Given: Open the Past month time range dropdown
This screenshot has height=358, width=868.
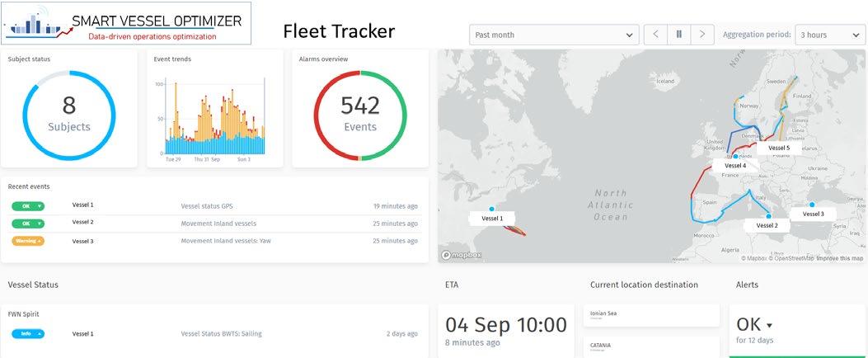Looking at the screenshot, I should (554, 35).
